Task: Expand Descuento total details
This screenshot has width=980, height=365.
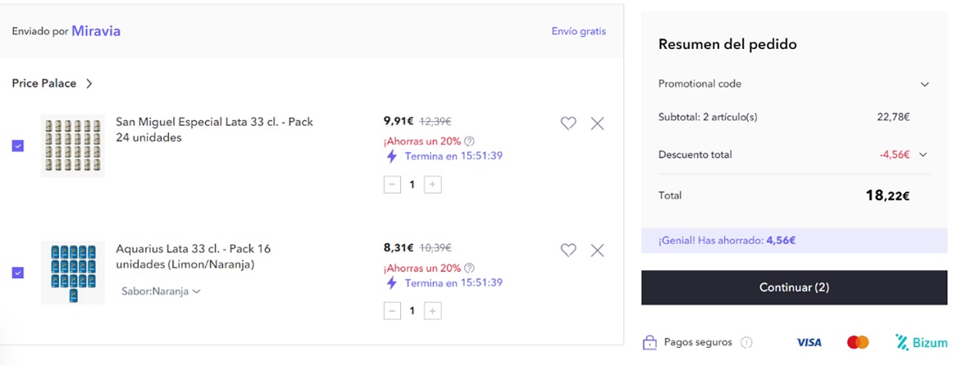Action: [x=924, y=154]
